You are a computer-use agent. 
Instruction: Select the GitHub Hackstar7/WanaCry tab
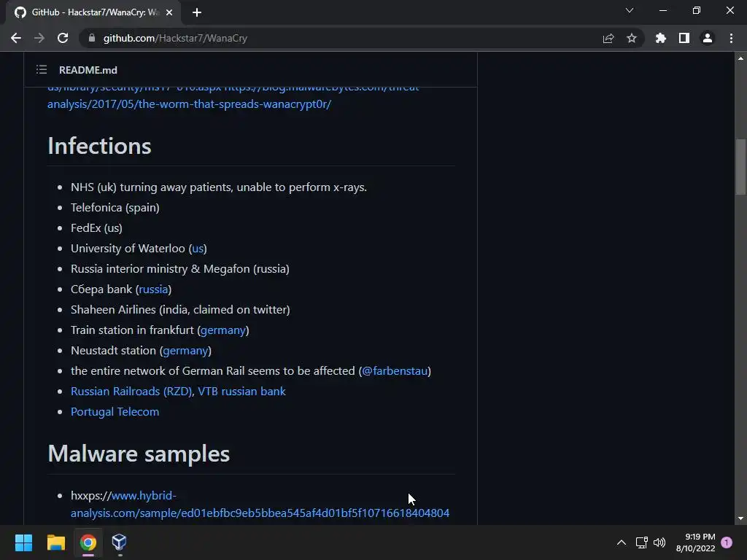pos(93,12)
